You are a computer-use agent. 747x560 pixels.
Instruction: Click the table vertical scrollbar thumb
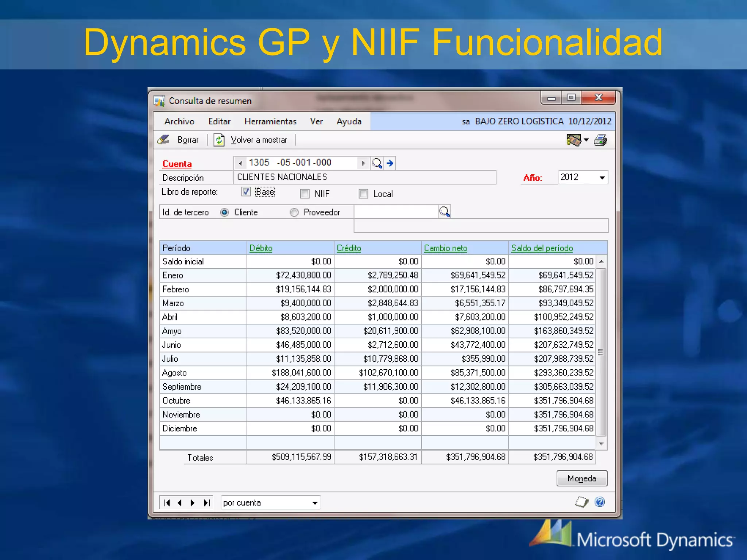601,352
